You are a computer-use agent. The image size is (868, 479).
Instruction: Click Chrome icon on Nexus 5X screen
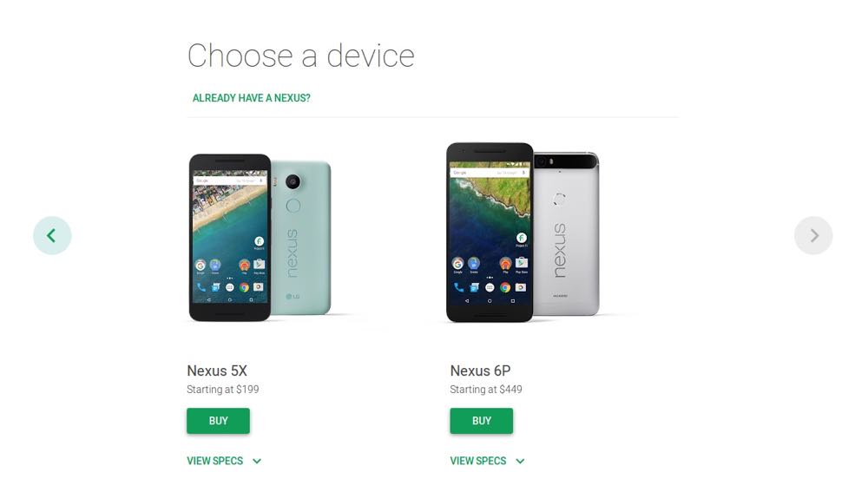click(x=244, y=287)
